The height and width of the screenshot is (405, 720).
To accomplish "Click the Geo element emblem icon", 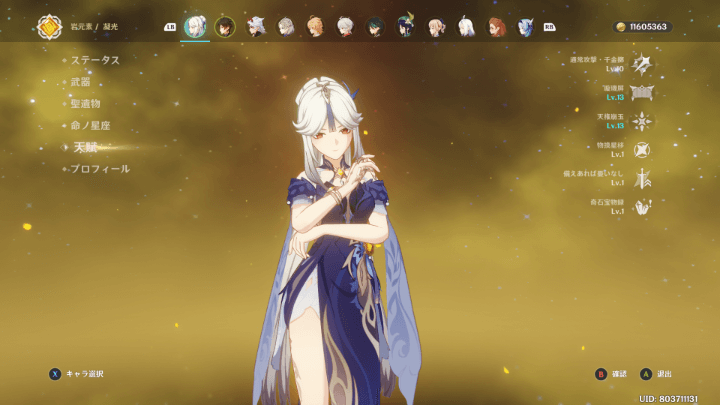I will (x=50, y=27).
